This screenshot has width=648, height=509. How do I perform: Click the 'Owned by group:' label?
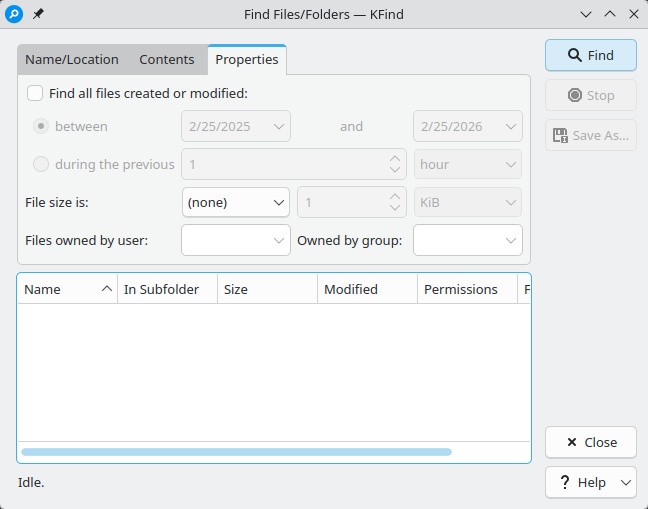coord(350,240)
